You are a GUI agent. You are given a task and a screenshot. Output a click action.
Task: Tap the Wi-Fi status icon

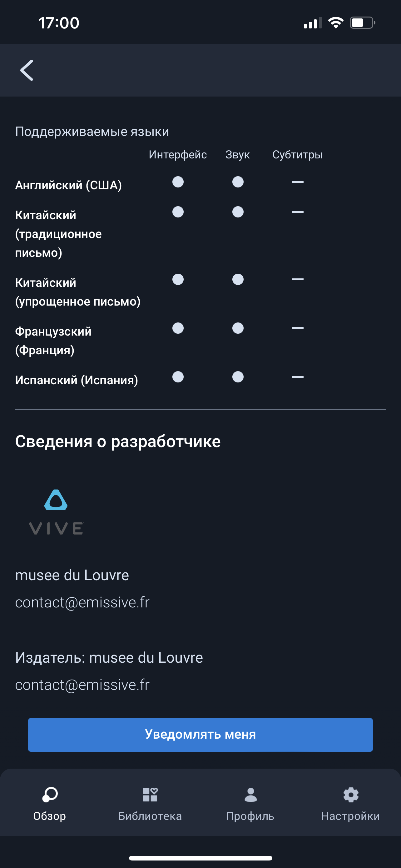335,23
